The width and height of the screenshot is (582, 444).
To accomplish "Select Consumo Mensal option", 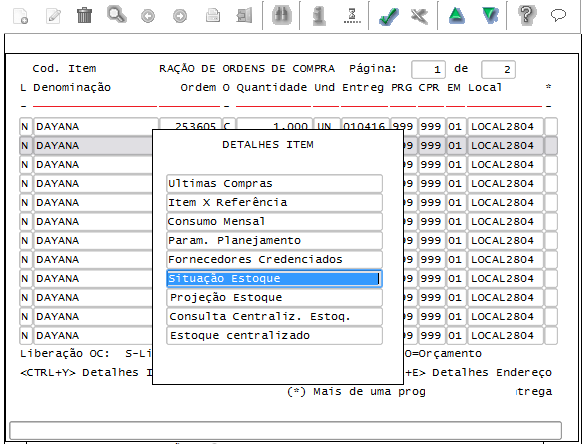I will tap(274, 221).
